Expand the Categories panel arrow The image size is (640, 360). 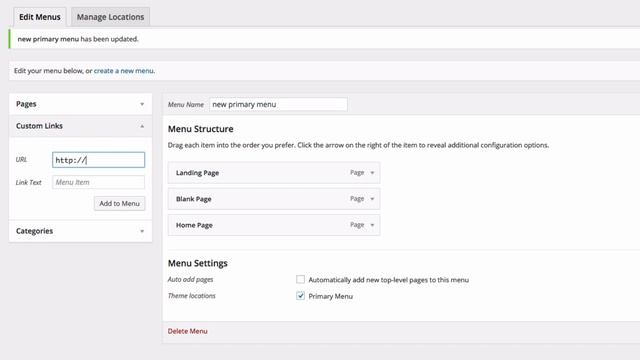point(142,231)
